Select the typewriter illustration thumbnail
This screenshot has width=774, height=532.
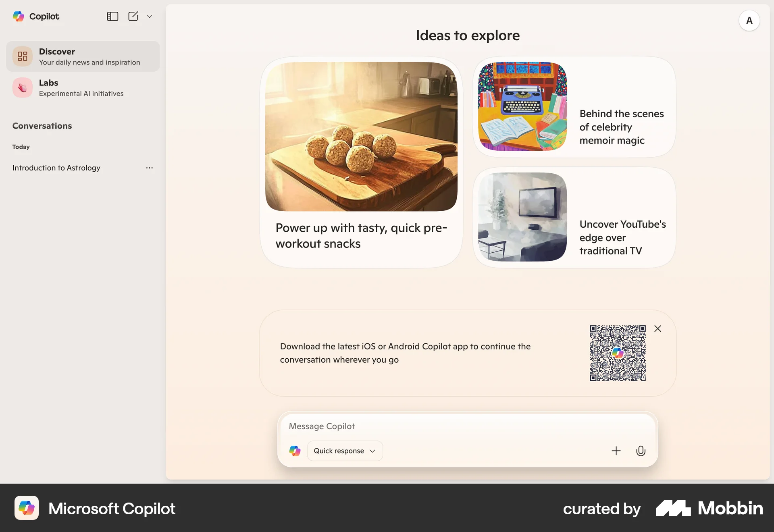(522, 106)
